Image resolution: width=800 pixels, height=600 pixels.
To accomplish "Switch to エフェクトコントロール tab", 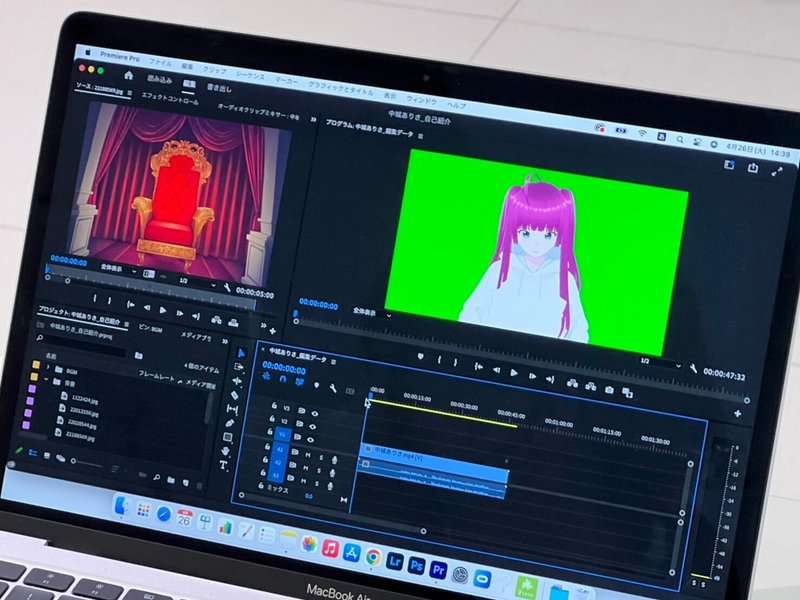I will coord(170,97).
